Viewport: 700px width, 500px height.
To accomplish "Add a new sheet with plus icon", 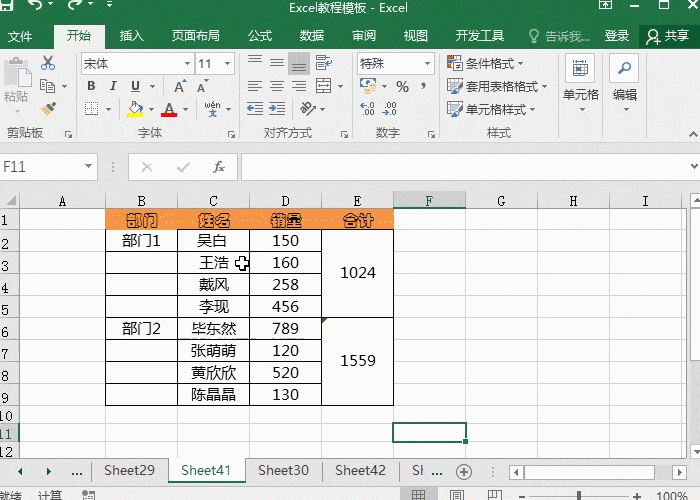I will tap(463, 471).
